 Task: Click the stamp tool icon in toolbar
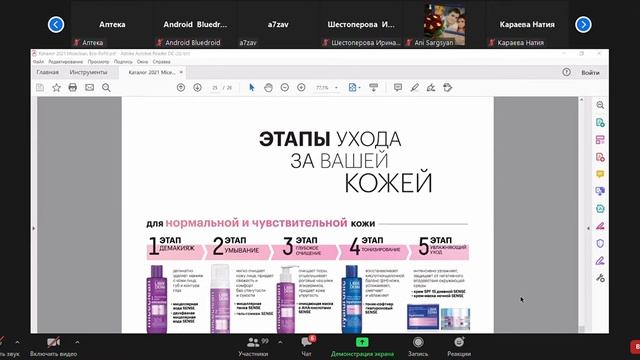pos(448,87)
